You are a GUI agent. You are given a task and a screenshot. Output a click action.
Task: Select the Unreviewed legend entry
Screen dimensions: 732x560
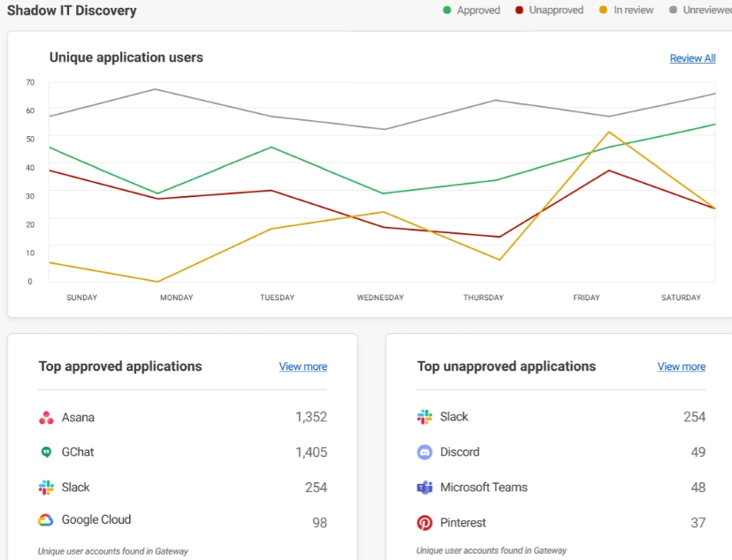pyautogui.click(x=706, y=11)
